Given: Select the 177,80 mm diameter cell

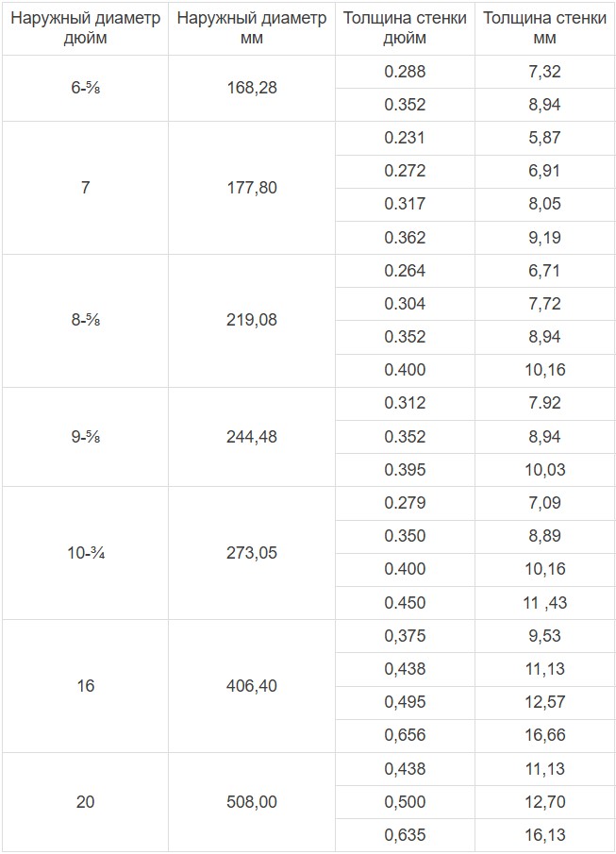Looking at the screenshot, I should point(252,188).
